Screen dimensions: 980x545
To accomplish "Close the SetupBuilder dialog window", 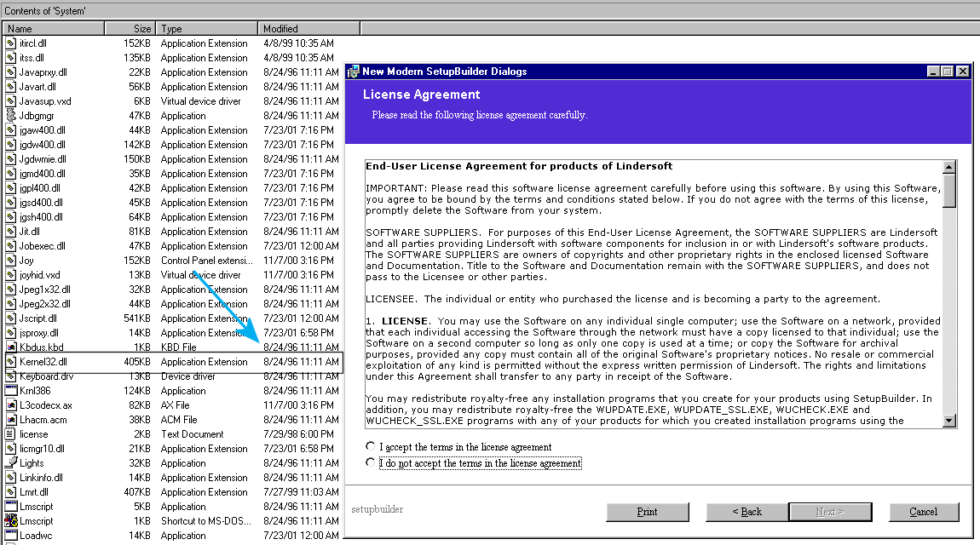I will pyautogui.click(x=963, y=72).
